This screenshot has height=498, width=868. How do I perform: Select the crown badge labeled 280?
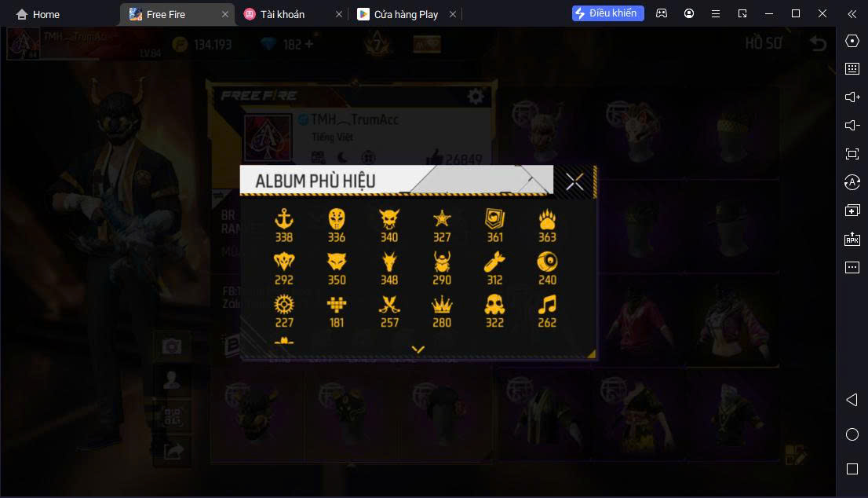click(442, 311)
